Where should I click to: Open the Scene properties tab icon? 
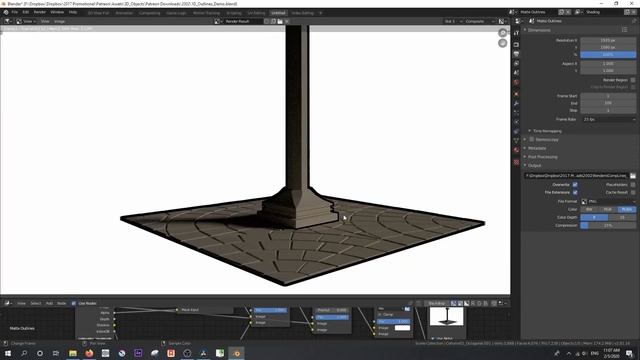pos(516,73)
